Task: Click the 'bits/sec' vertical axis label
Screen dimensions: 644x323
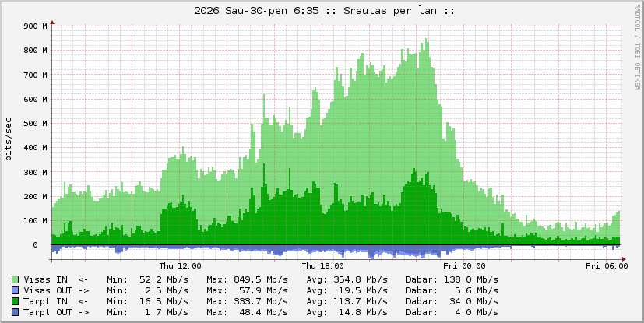Action: point(9,141)
